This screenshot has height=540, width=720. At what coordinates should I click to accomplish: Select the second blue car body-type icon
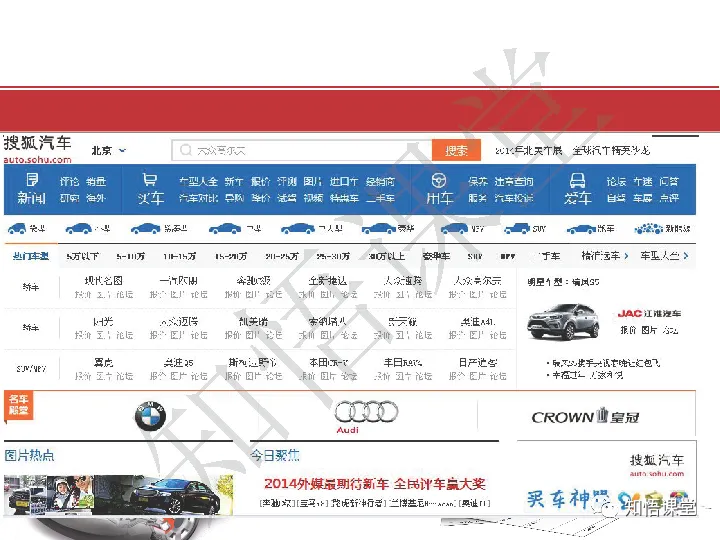pos(79,228)
